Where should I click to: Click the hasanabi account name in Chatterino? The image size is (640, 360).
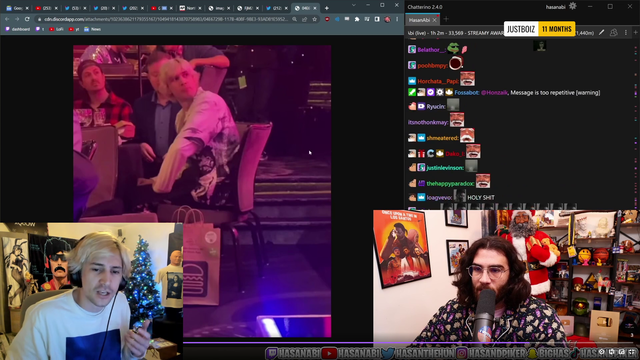[x=556, y=7]
